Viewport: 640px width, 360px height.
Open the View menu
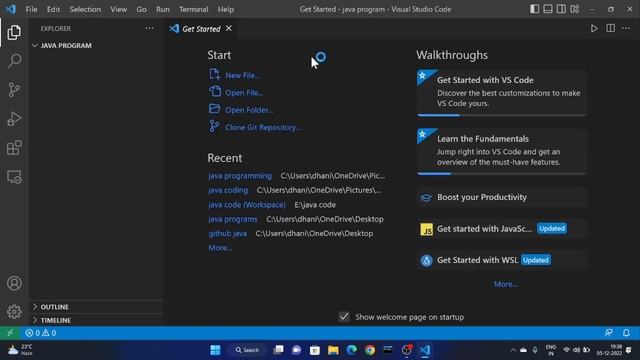pos(118,9)
